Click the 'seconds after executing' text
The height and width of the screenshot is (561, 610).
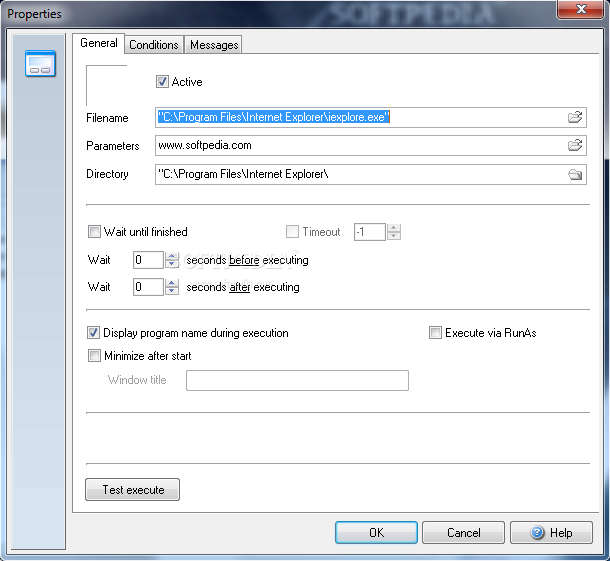point(243,287)
